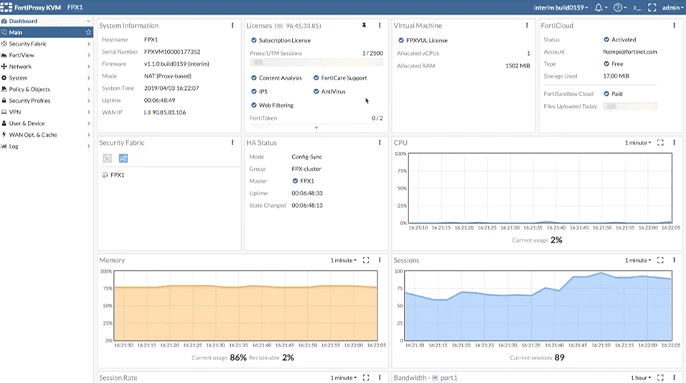The image size is (686, 383).
Task: Open the admin user menu
Action: 673,7
